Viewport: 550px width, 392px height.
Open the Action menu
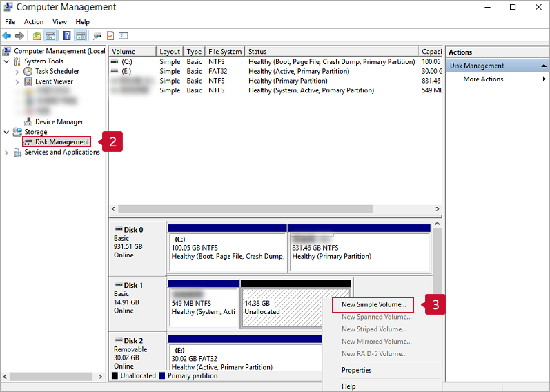pyautogui.click(x=34, y=22)
